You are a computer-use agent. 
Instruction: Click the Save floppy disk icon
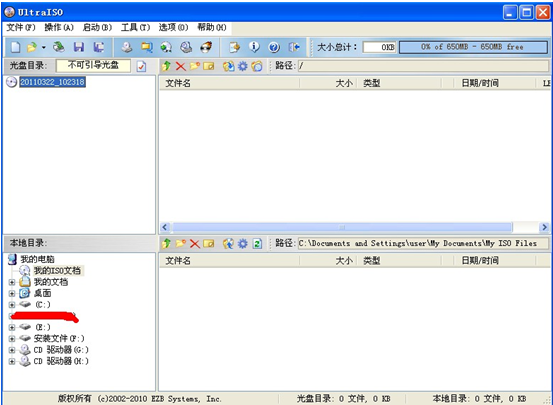79,47
